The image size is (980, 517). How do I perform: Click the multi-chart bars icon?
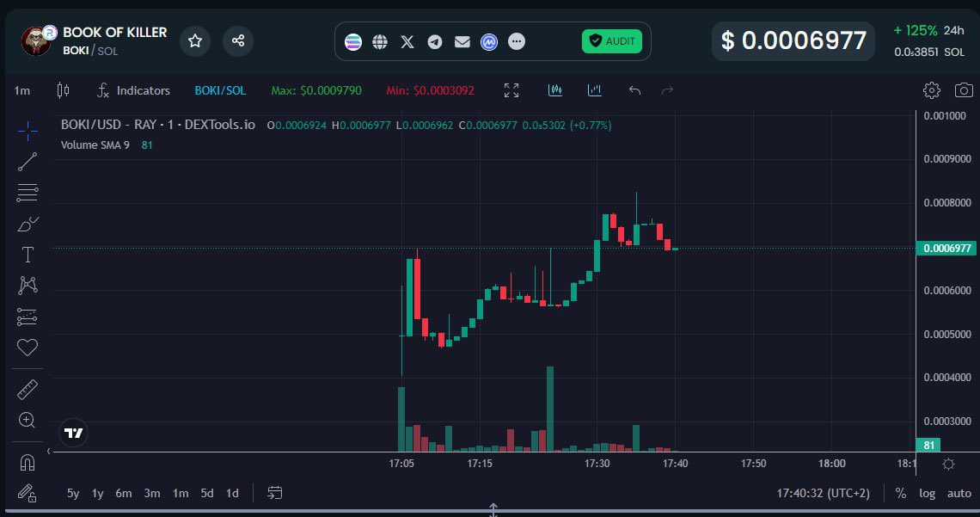tap(555, 90)
